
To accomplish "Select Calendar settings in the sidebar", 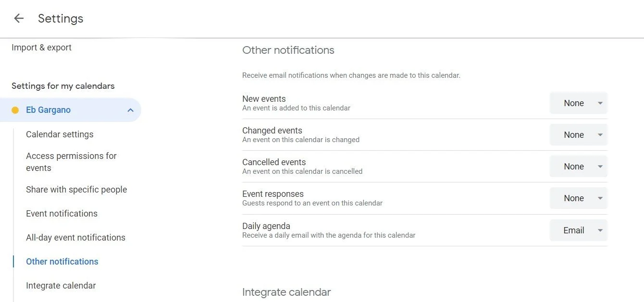I will pos(60,134).
